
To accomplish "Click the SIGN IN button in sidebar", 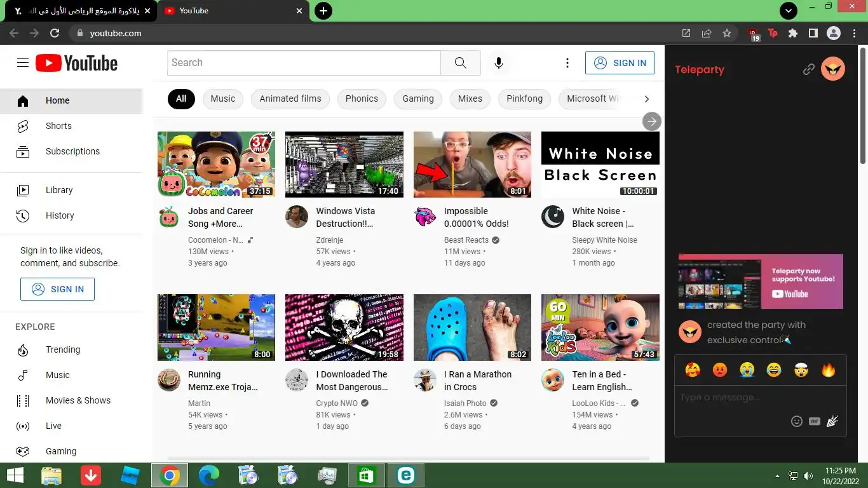I will tap(57, 289).
